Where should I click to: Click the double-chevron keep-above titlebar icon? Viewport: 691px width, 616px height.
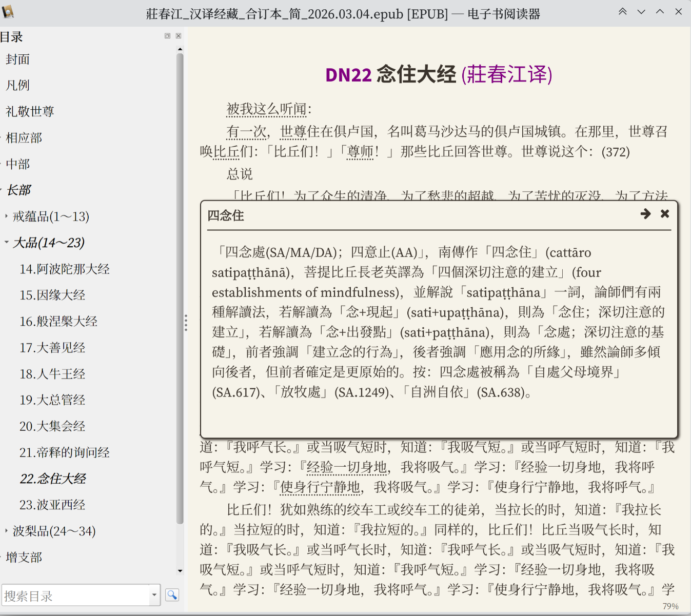(623, 11)
